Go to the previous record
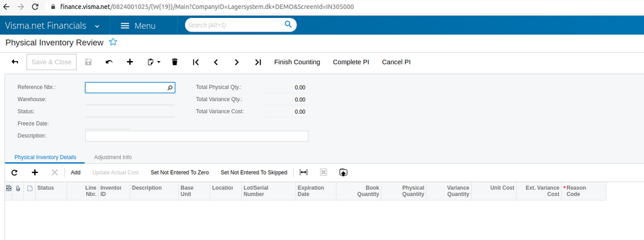 click(215, 62)
